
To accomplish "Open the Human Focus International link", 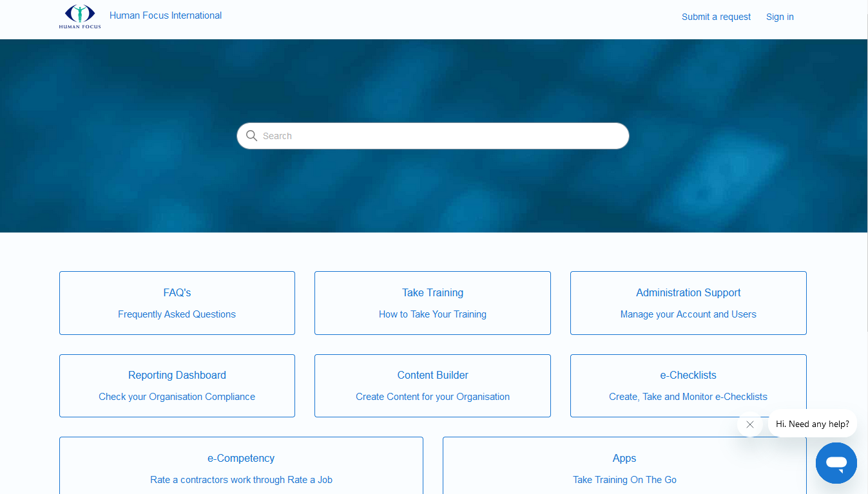I will click(x=166, y=15).
